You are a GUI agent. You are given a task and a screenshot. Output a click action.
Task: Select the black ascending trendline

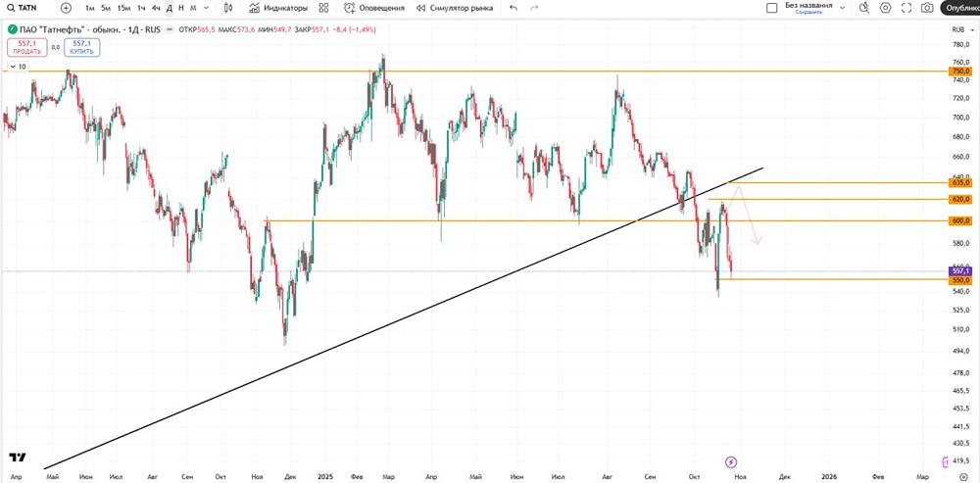point(403,318)
